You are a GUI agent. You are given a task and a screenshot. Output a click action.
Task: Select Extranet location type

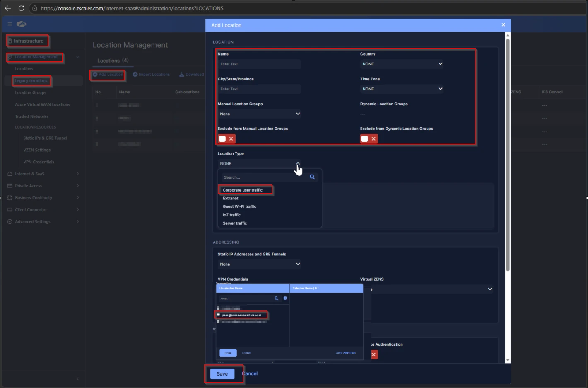tap(231, 198)
